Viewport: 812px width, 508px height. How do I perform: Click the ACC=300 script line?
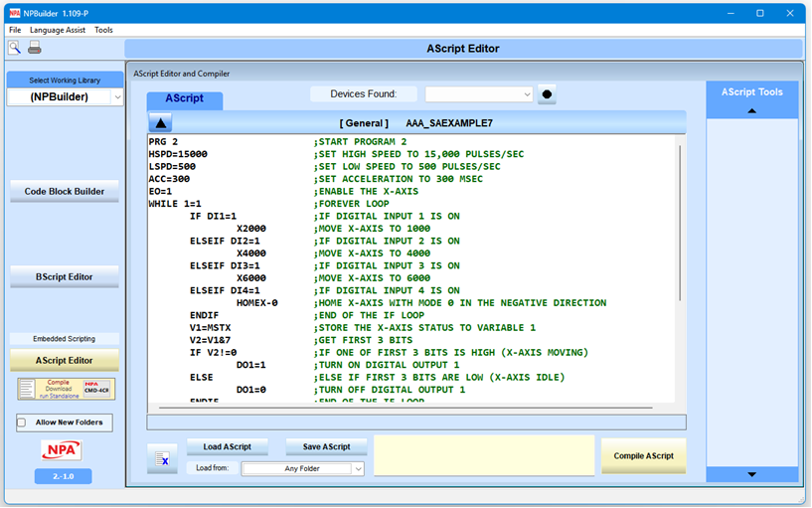pyautogui.click(x=169, y=179)
